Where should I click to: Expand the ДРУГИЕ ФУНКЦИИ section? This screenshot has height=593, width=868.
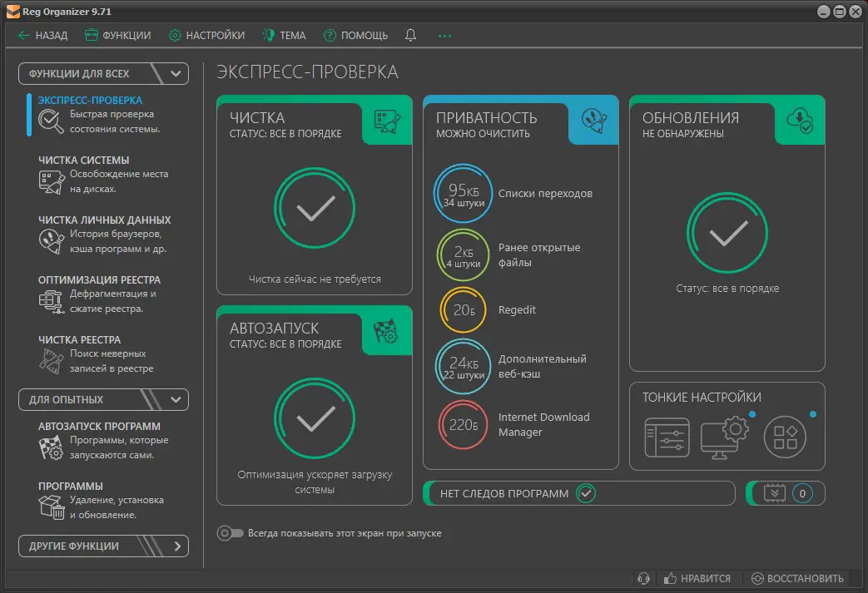pos(103,546)
